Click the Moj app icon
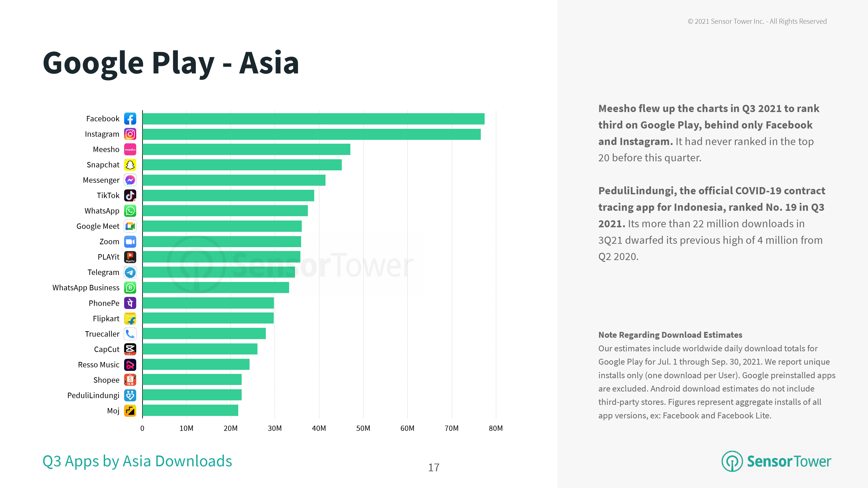868x488 pixels. [130, 411]
